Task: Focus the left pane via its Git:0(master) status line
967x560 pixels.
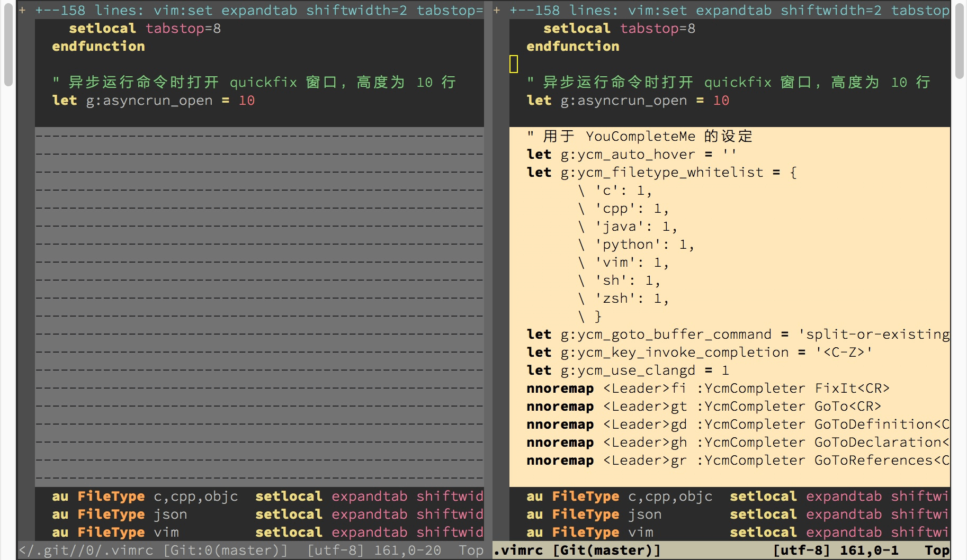Action: tap(228, 550)
